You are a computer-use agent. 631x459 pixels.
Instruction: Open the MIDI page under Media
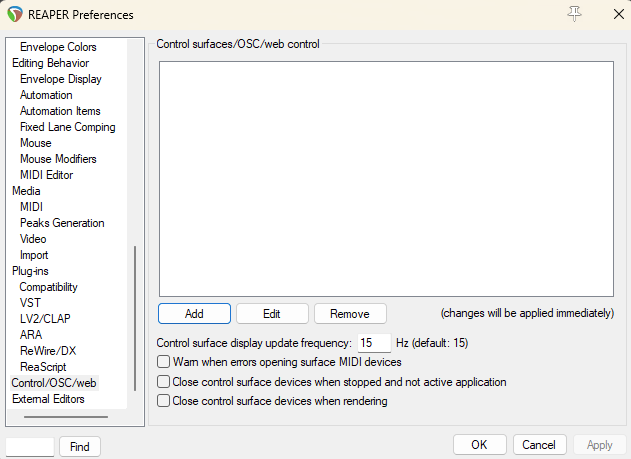click(x=31, y=207)
